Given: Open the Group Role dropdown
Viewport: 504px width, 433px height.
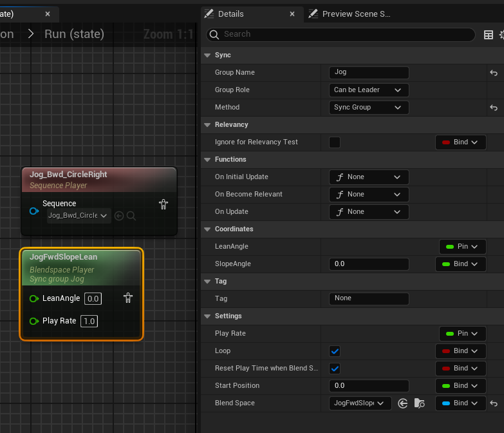Looking at the screenshot, I should coord(368,90).
